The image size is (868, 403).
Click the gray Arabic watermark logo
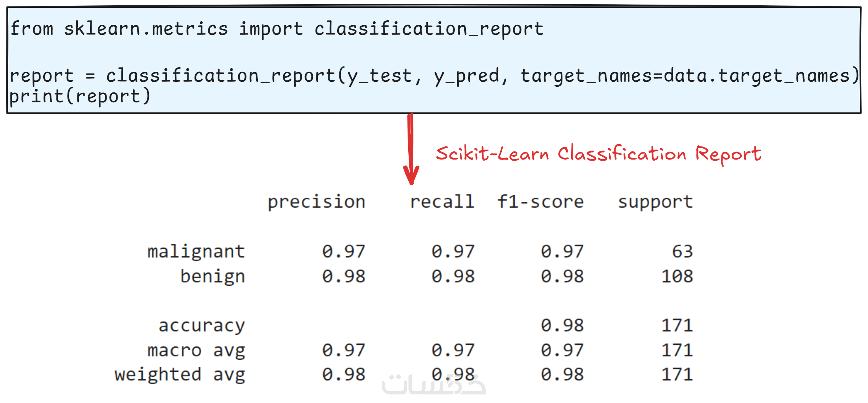[x=434, y=385]
